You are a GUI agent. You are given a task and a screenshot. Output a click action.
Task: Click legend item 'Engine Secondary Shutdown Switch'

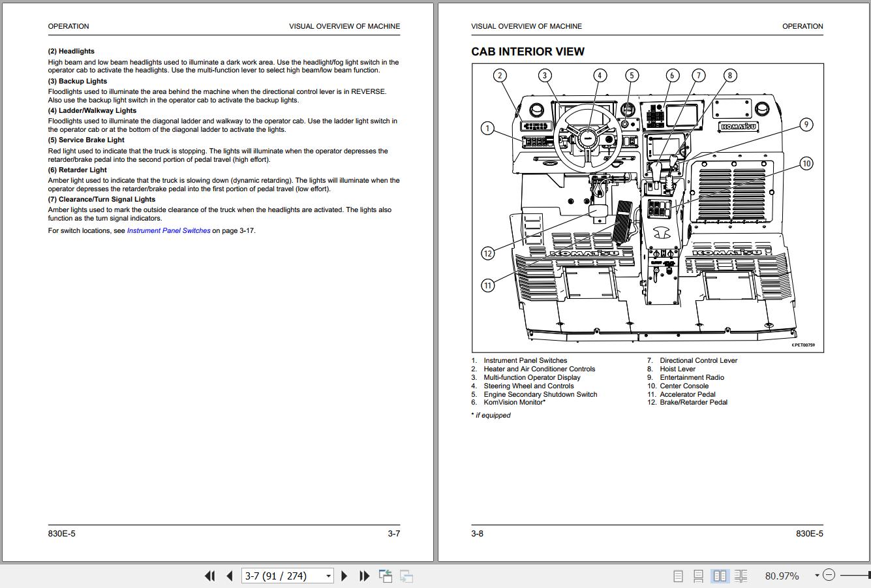(540, 394)
